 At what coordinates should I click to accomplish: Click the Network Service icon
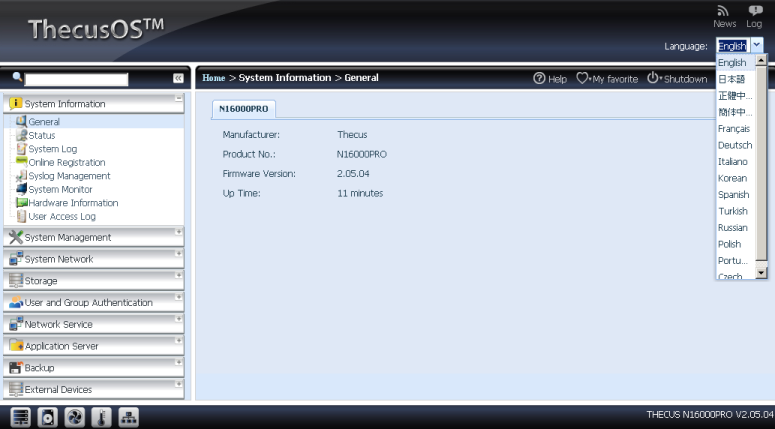[16, 324]
